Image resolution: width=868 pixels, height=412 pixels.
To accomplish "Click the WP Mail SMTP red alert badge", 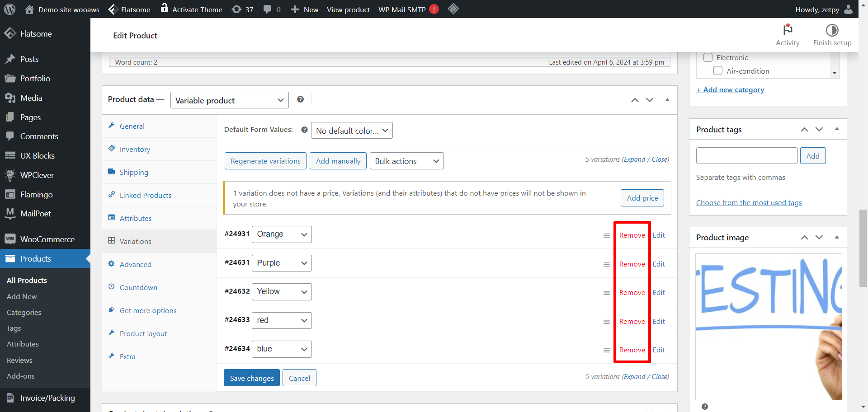I will (x=434, y=9).
